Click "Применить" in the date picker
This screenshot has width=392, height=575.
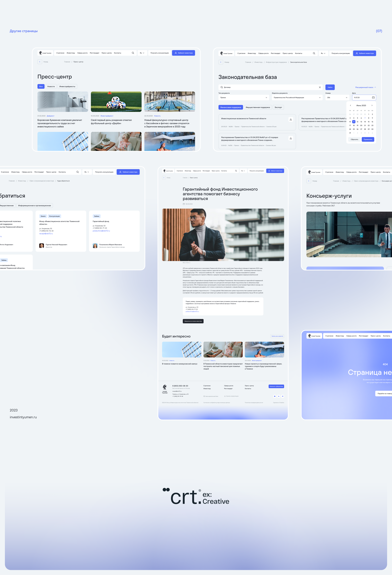click(368, 139)
